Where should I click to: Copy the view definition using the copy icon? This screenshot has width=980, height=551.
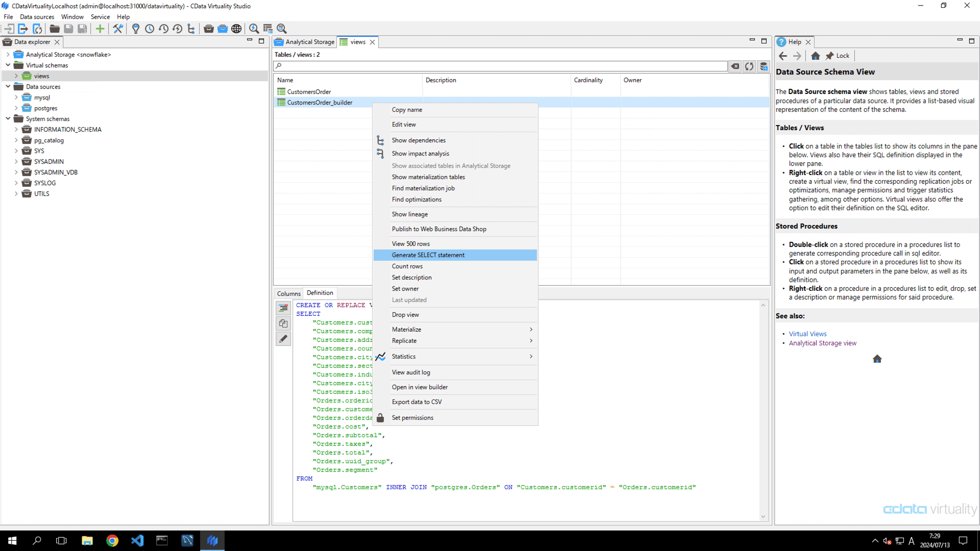coord(283,323)
